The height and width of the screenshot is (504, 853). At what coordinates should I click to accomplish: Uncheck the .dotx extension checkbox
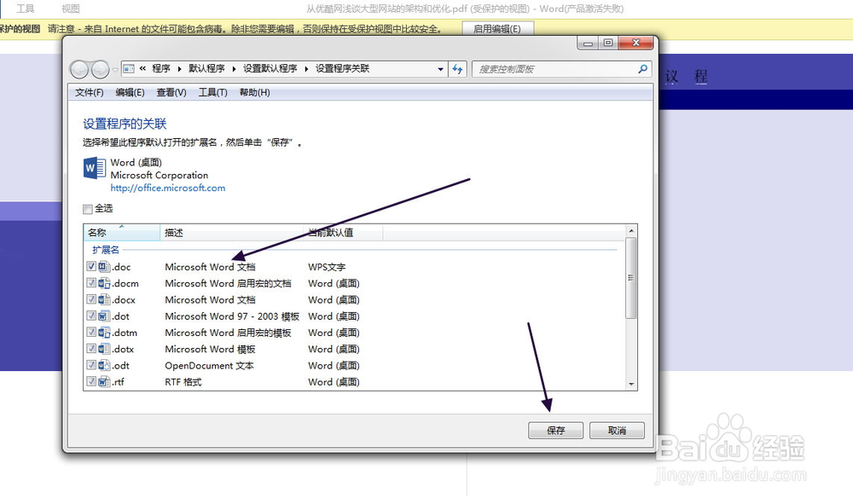click(x=91, y=349)
